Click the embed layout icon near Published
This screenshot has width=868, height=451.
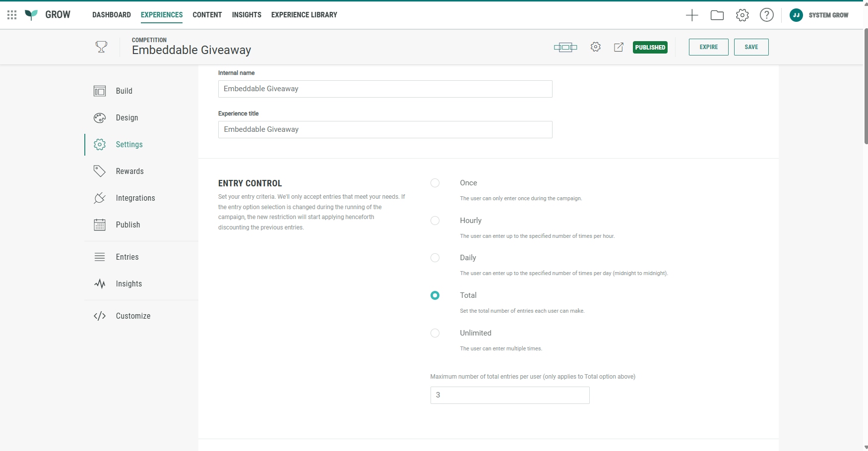565,48
